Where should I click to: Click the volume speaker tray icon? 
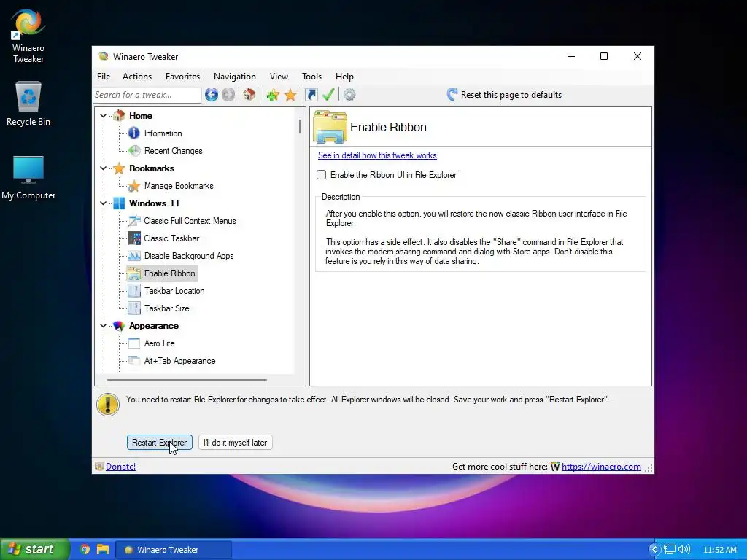pos(684,549)
